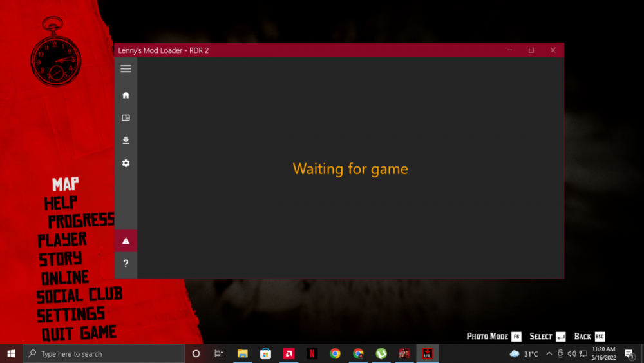
Task: Choose SOCIAL CLUB menu entry
Action: 79,296
